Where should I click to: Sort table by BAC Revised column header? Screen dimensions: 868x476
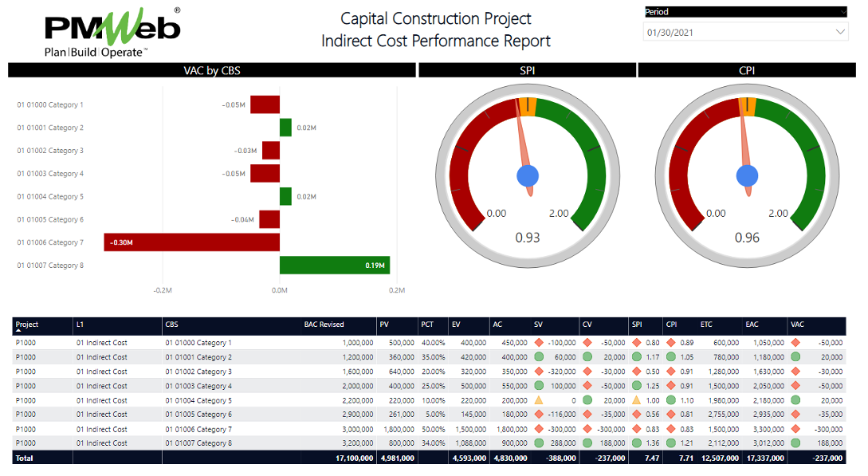(x=324, y=325)
